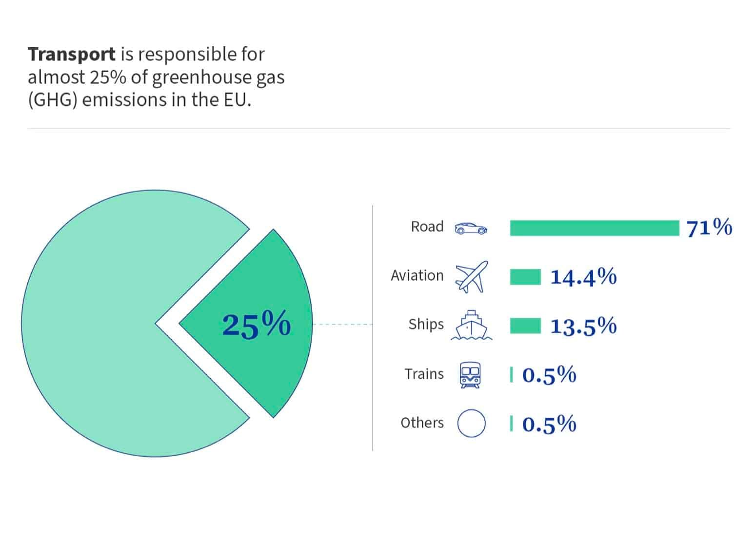Click the ship icon next to Ships

coord(471,325)
